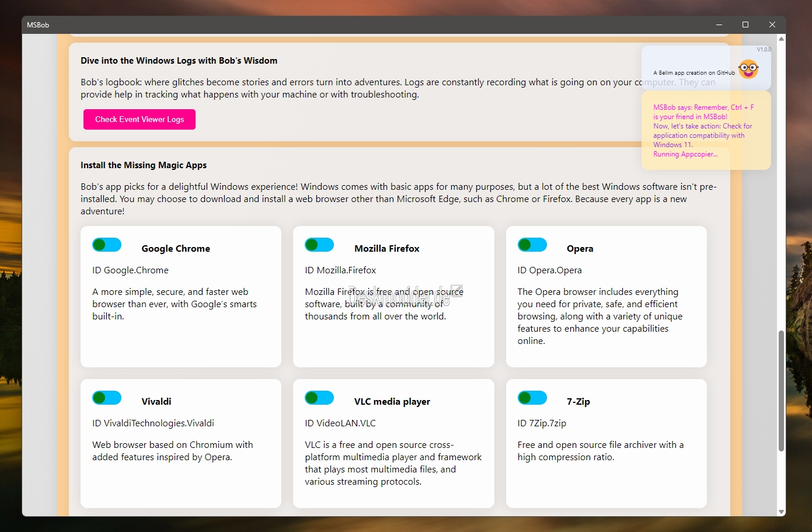Click the Google Chrome card title
Viewport: 812px width, 532px height.
click(176, 248)
